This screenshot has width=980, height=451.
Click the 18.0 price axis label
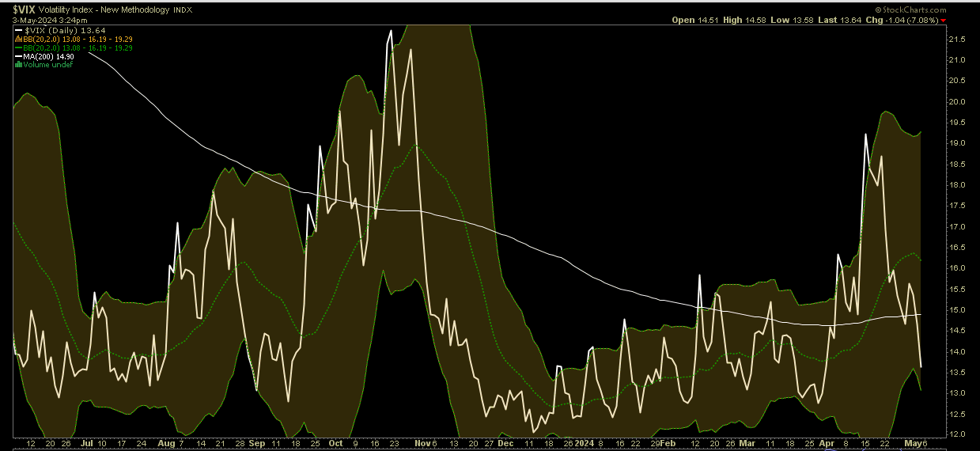[955, 185]
